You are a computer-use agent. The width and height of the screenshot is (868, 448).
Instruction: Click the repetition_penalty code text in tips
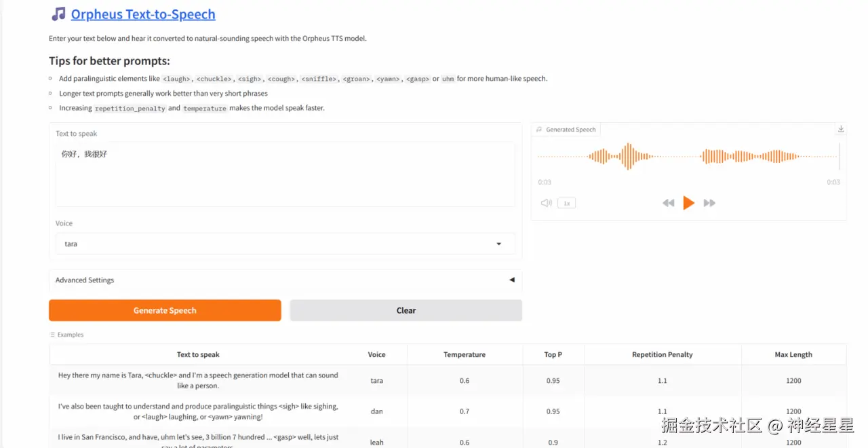(130, 108)
